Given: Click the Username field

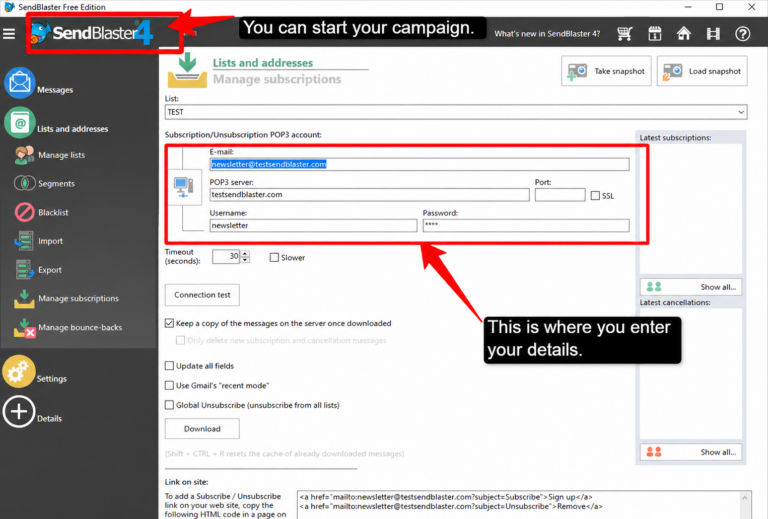Looking at the screenshot, I should pyautogui.click(x=313, y=225).
